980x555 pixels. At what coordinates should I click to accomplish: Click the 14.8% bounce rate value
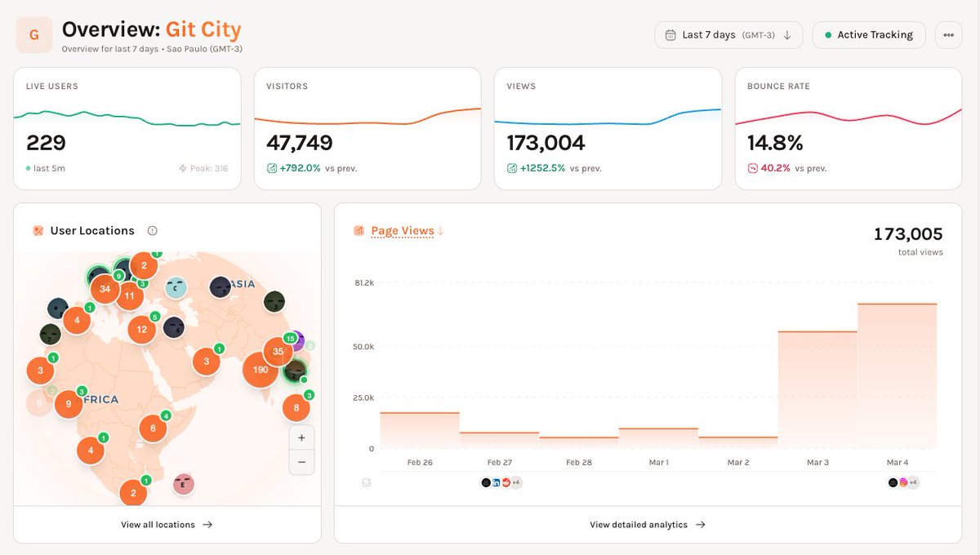[x=775, y=143]
